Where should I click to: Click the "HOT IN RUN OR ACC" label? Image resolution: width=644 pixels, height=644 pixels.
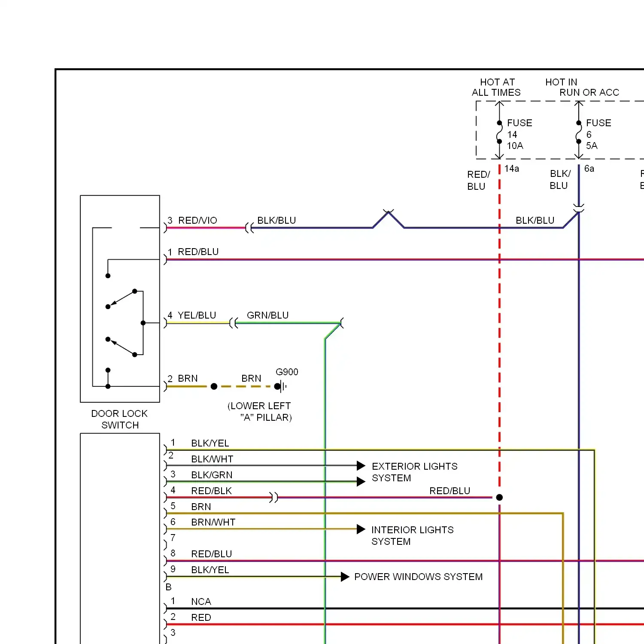582,87
